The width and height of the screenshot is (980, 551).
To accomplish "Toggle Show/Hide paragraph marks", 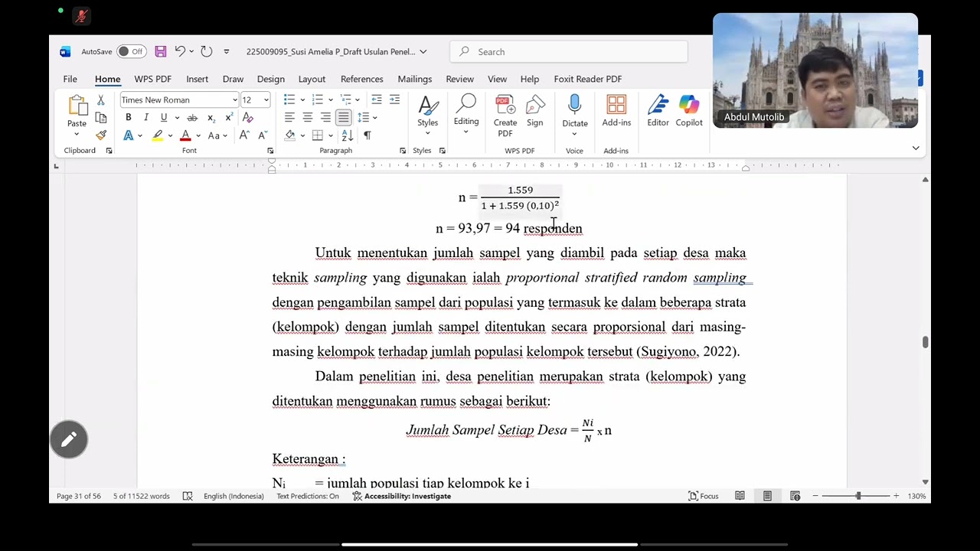I will coord(367,135).
